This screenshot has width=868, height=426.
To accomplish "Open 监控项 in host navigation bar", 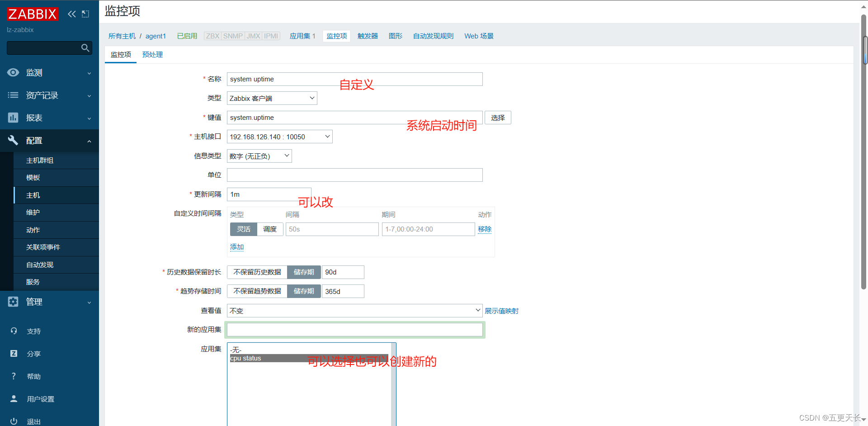I will click(337, 36).
